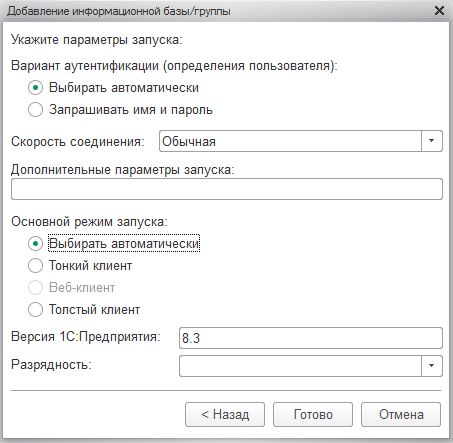
Task: Click the Версия 1С:Предприятия label
Action: pyautogui.click(x=86, y=336)
